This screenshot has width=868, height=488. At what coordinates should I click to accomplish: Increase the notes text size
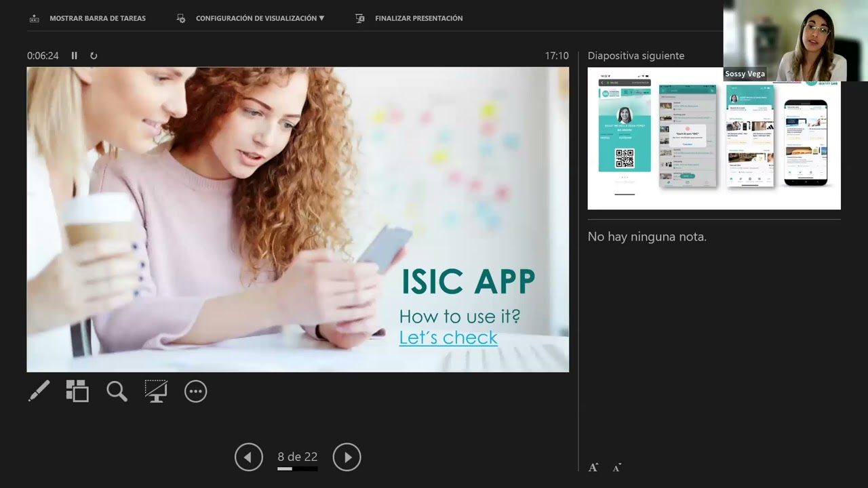(x=593, y=467)
